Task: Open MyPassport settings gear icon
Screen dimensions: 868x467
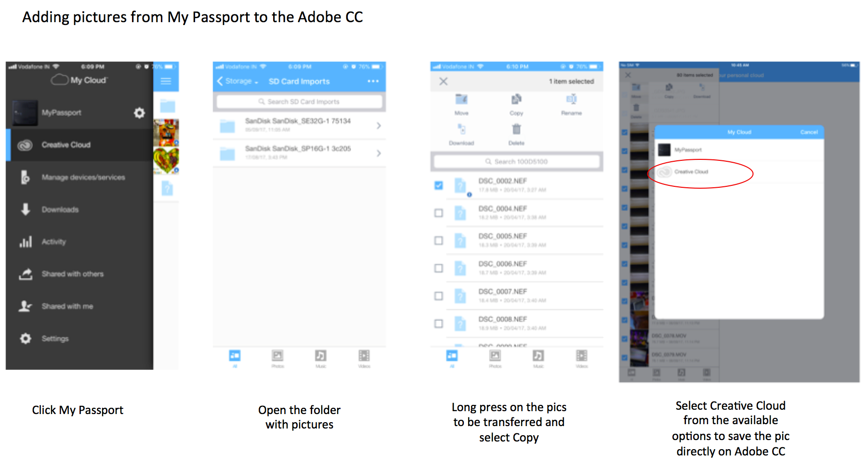Action: click(139, 113)
